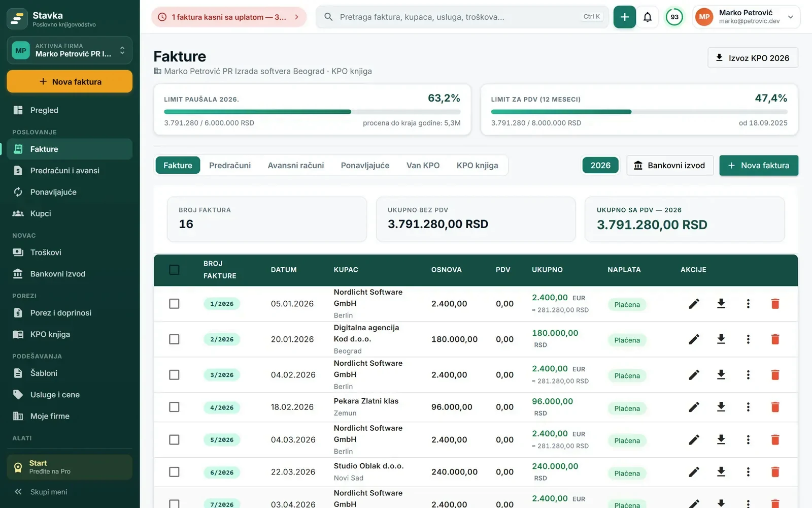Edit invoice 6/2026 Studio Oblak

(x=694, y=472)
